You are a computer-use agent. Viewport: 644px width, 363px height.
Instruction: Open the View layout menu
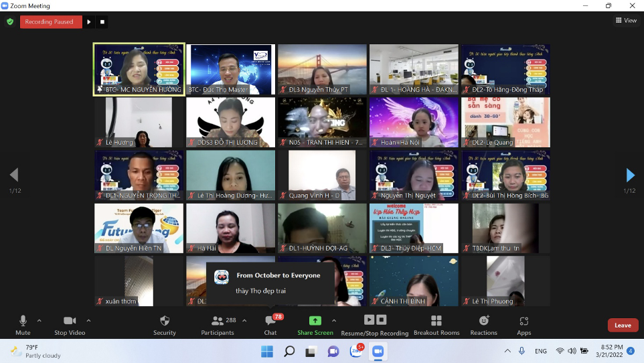[626, 21]
